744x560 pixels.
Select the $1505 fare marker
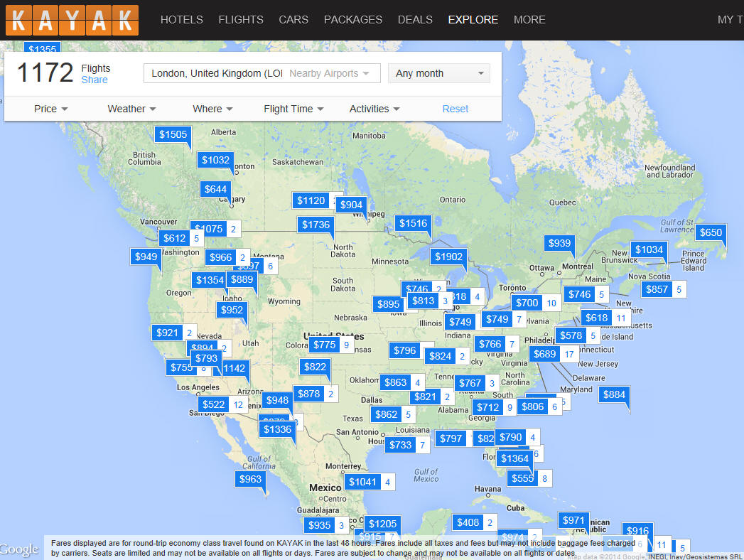(x=173, y=134)
